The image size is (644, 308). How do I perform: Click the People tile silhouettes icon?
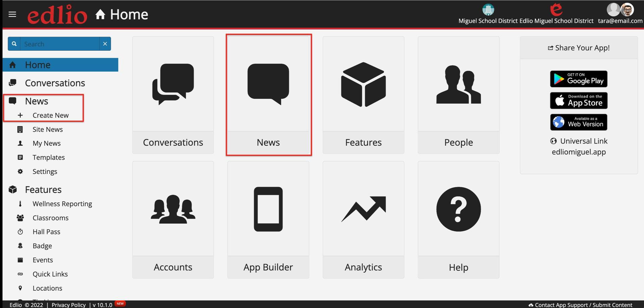(459, 84)
